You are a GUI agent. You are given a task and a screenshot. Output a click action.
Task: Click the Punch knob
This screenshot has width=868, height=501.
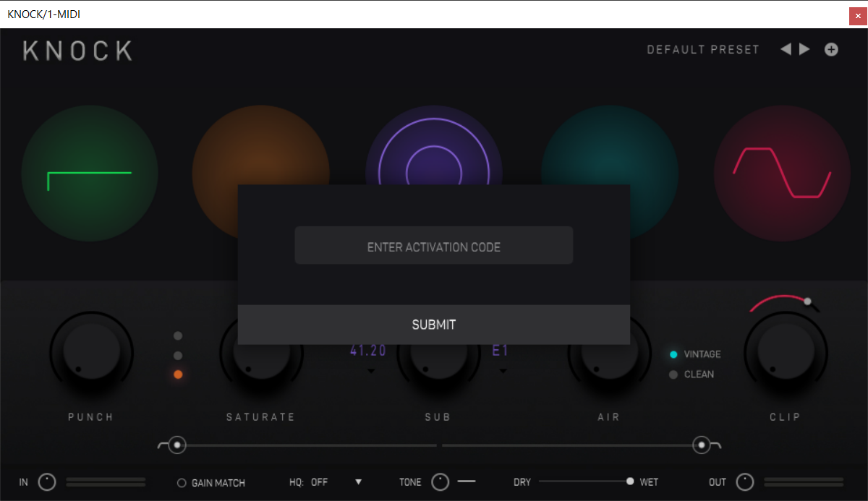(91, 353)
